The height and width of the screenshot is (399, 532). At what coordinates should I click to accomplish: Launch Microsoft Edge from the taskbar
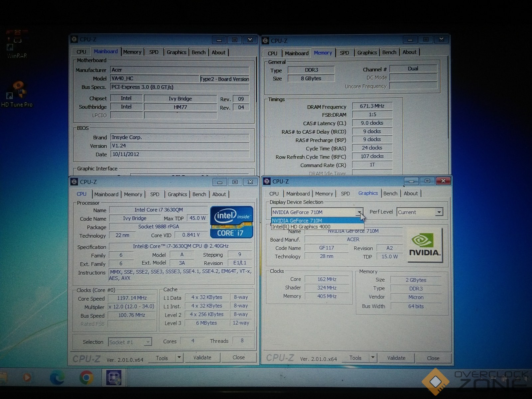coord(57,378)
